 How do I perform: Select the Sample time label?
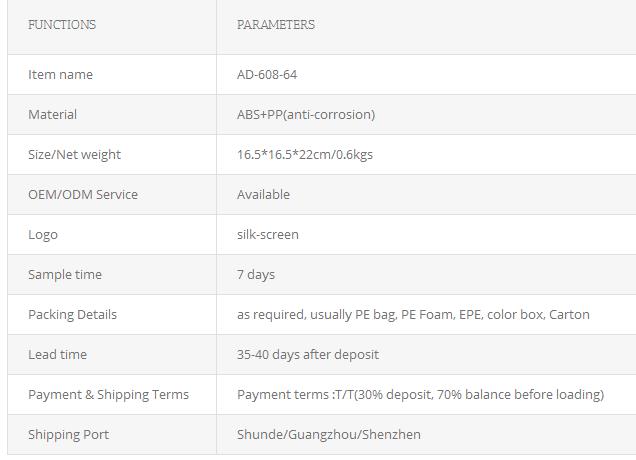tap(65, 275)
